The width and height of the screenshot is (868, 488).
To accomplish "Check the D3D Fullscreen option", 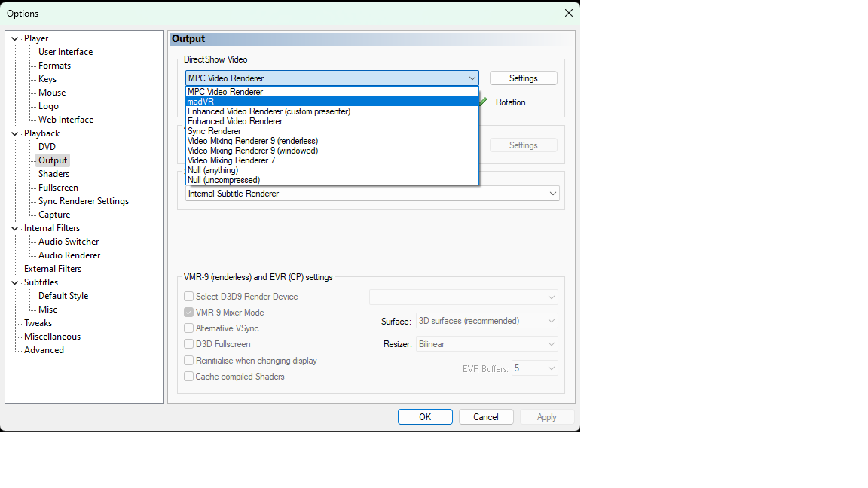I will coord(189,344).
